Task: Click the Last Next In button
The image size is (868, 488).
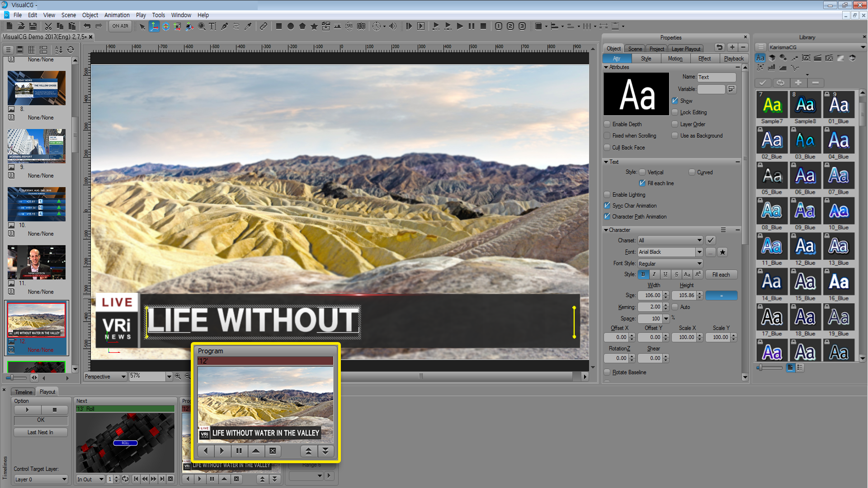Action: [41, 432]
